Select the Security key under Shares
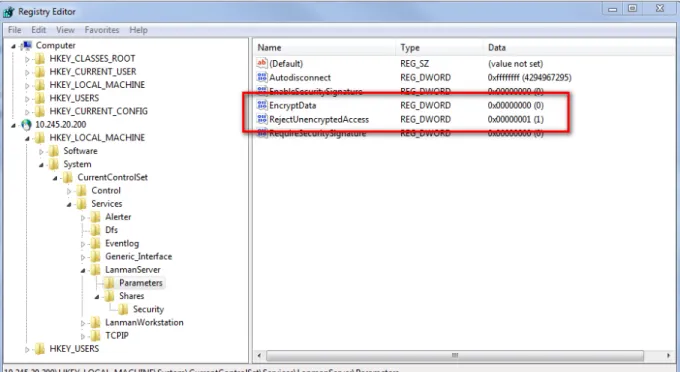This screenshot has width=680, height=372. coord(148,310)
